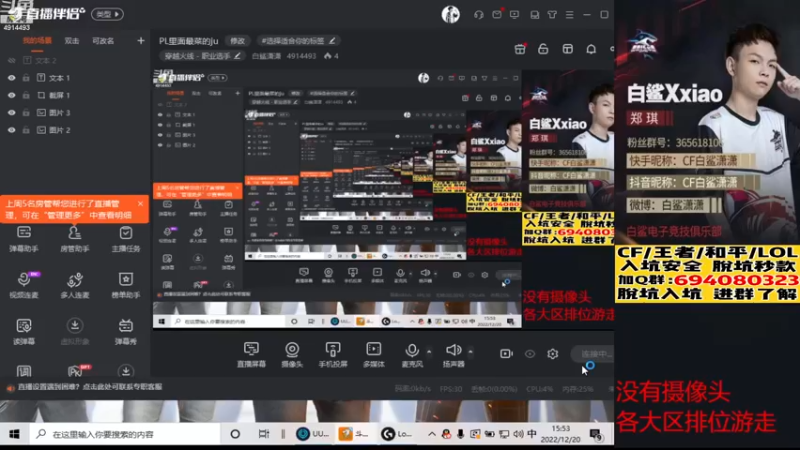Open the 读弹幕 read-danmaku tool
Viewport: 800px width, 450px height.
[24, 331]
